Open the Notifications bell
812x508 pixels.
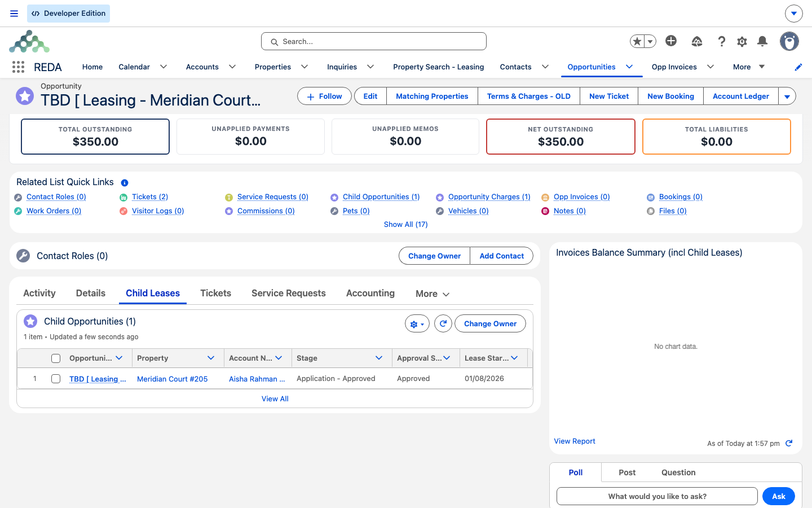click(x=762, y=41)
